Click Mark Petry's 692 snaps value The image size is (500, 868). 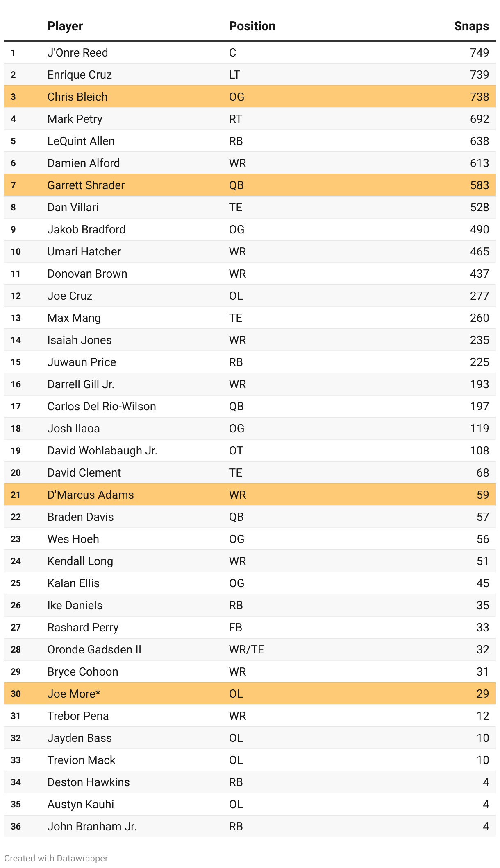click(480, 119)
